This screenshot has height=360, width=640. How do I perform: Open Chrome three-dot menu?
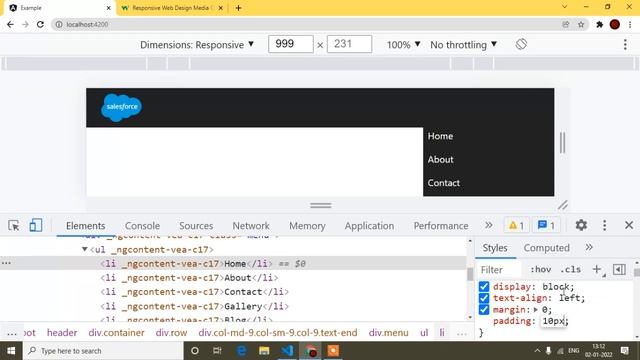point(630,24)
